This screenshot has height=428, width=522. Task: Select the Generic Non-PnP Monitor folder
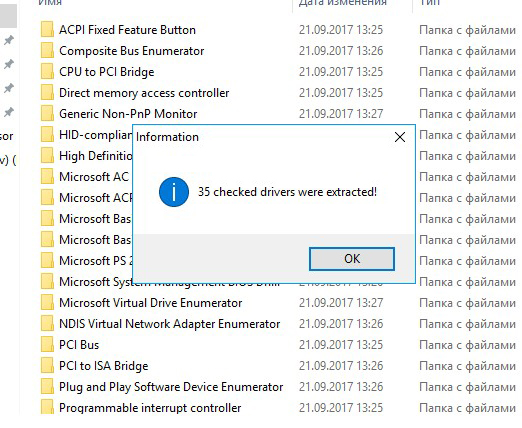[x=128, y=114]
